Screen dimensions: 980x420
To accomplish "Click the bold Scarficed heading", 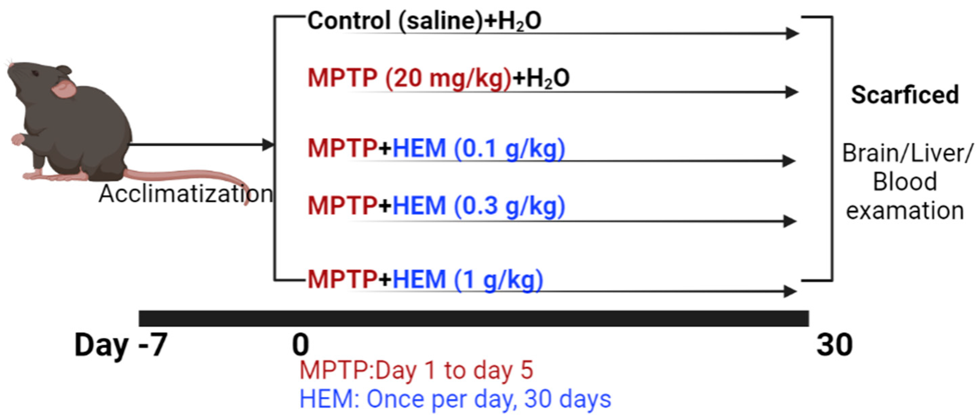I will (905, 95).
